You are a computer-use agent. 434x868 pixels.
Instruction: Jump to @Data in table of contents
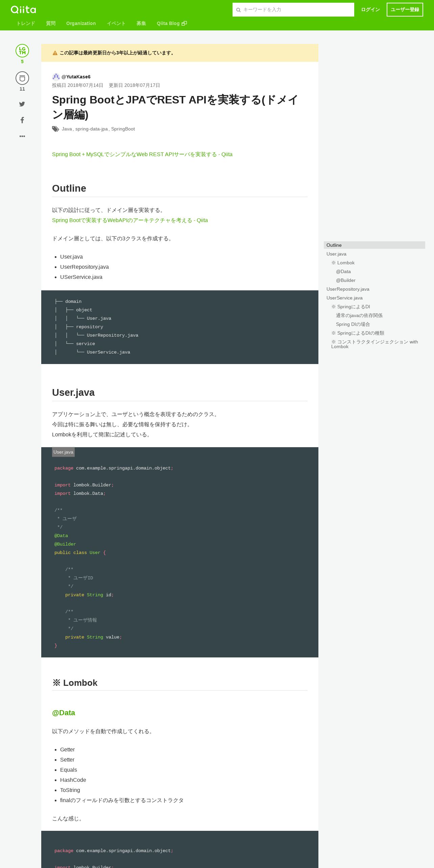(343, 271)
